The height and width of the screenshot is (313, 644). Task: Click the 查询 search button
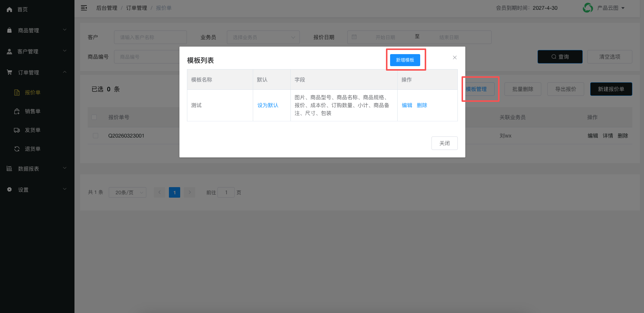tap(560, 57)
